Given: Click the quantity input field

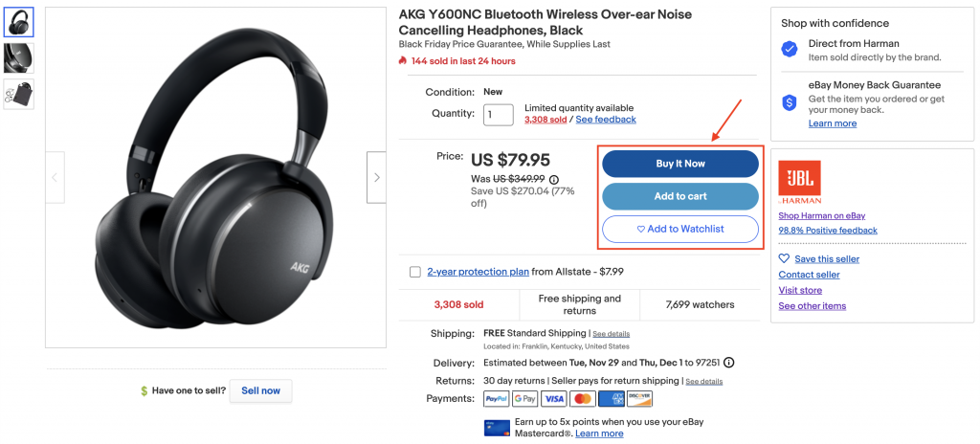Looking at the screenshot, I should (x=499, y=115).
